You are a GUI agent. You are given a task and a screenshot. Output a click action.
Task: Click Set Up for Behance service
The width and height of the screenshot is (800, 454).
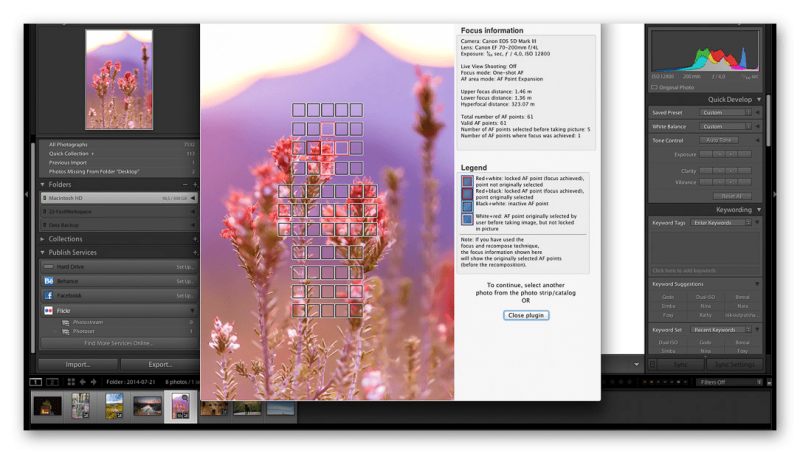(x=185, y=281)
